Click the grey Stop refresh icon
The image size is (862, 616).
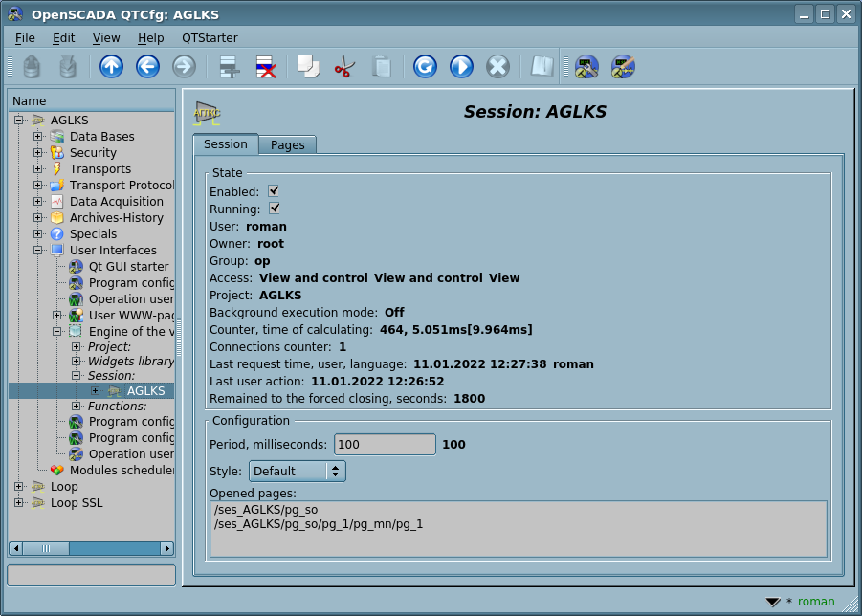(x=497, y=67)
